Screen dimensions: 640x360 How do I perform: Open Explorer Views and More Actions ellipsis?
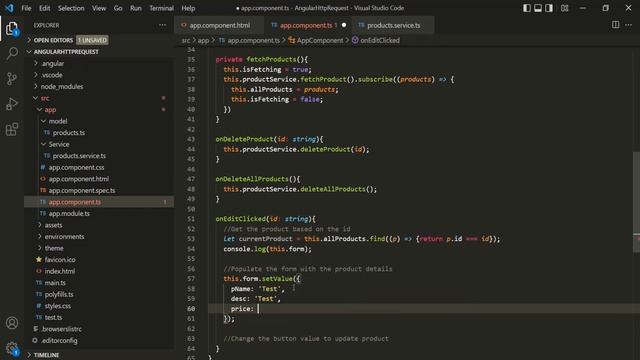[x=162, y=25]
